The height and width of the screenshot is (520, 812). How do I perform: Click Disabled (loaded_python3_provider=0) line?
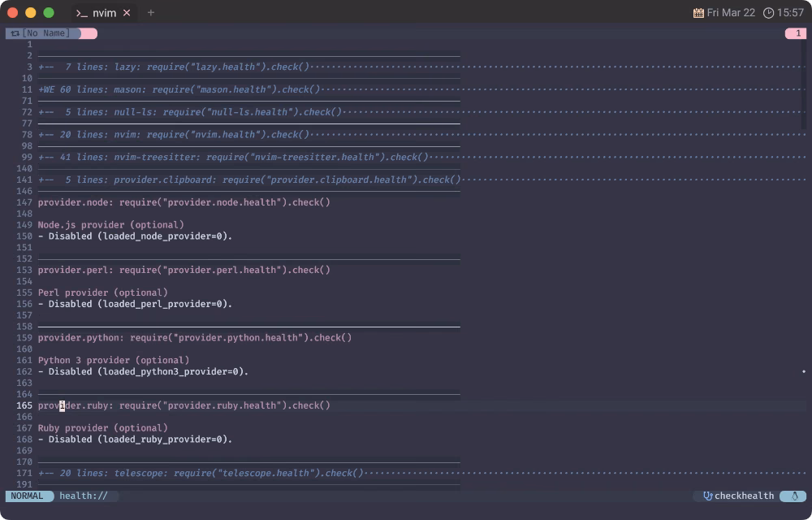pyautogui.click(x=143, y=372)
